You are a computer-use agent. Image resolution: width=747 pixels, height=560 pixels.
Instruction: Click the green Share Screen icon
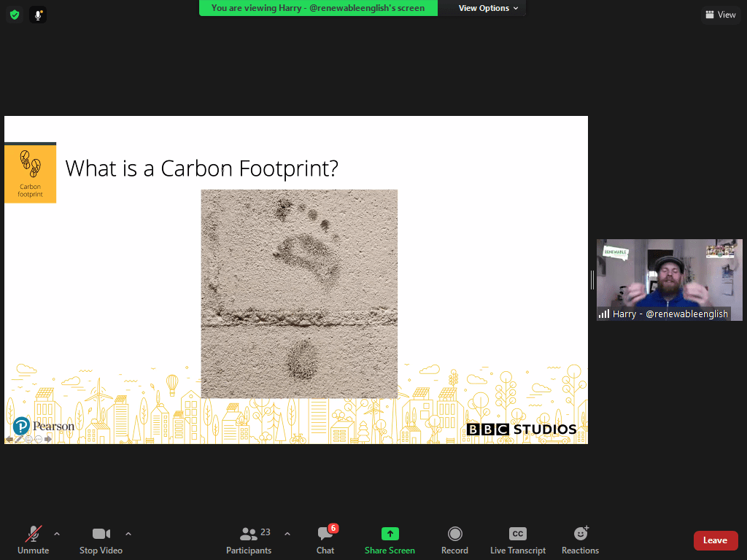(x=390, y=534)
